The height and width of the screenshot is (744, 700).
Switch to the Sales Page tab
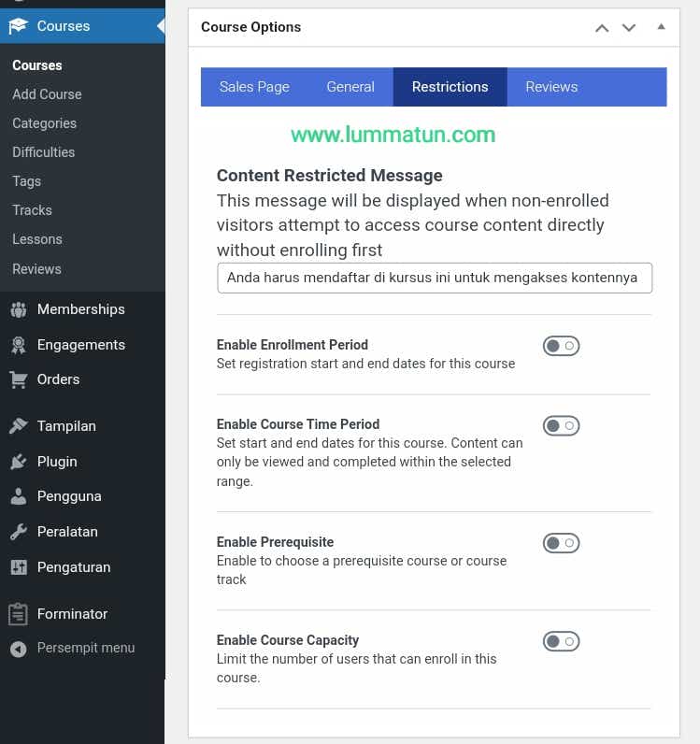[x=254, y=87]
